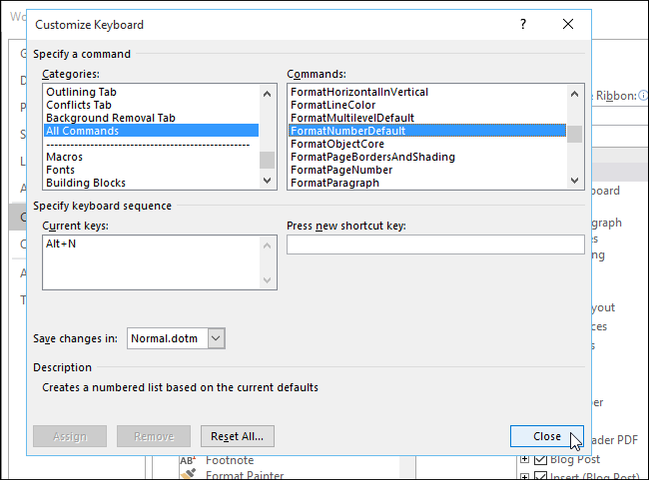The width and height of the screenshot is (649, 480).
Task: Close the Customize Keyboard dialog with X
Action: (x=568, y=24)
